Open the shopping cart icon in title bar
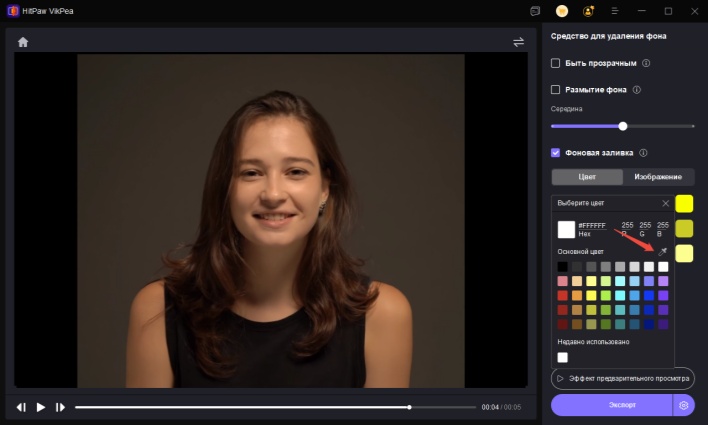The height and width of the screenshot is (425, 708). pyautogui.click(x=562, y=11)
